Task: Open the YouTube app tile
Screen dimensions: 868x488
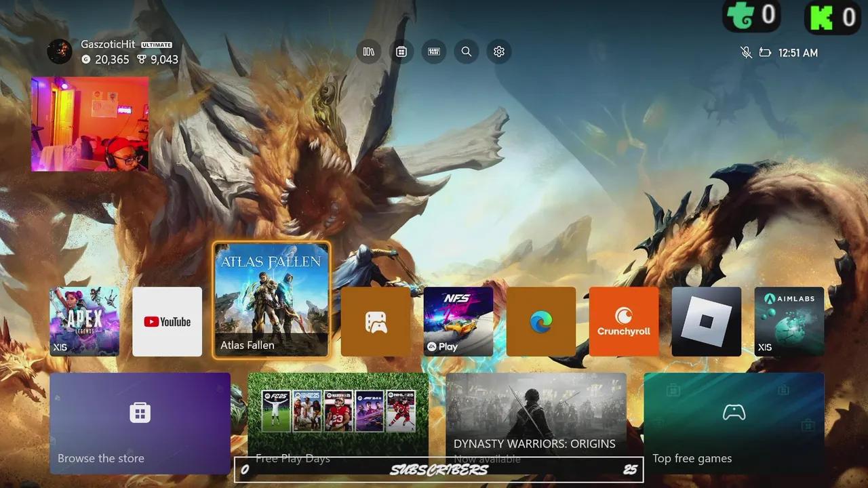Action: point(167,321)
